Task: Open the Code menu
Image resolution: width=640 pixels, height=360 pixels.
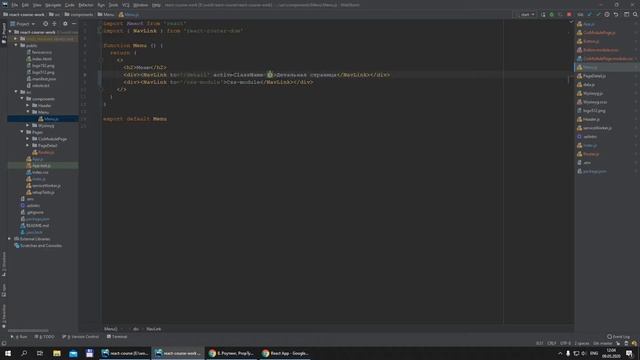Action: pyautogui.click(x=70, y=5)
